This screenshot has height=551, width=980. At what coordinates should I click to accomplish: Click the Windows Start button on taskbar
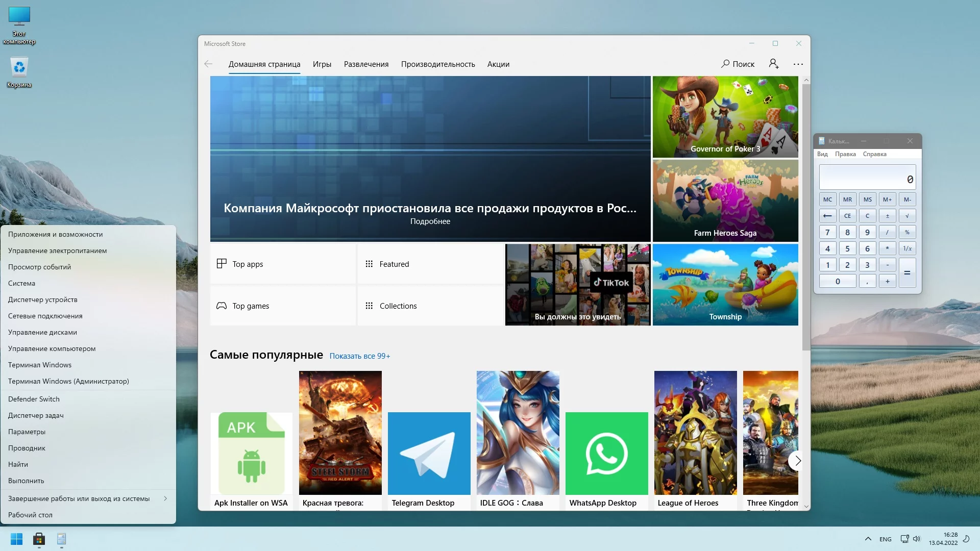[x=16, y=539]
